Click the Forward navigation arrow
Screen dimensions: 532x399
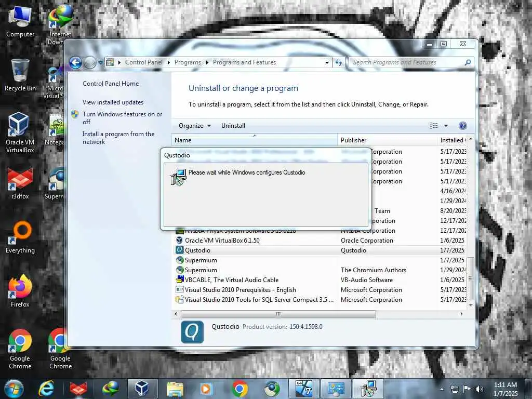(x=90, y=63)
